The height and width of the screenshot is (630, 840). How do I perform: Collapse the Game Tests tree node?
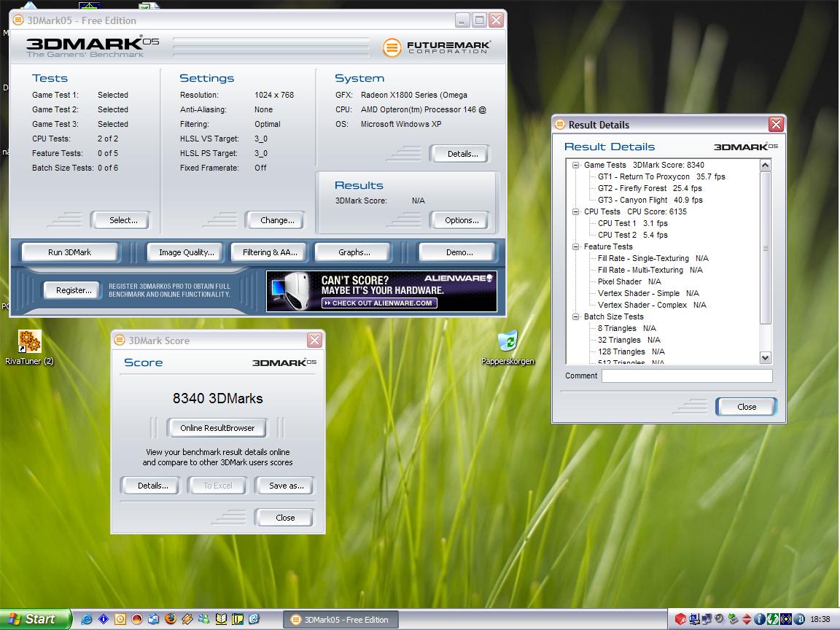pyautogui.click(x=575, y=165)
